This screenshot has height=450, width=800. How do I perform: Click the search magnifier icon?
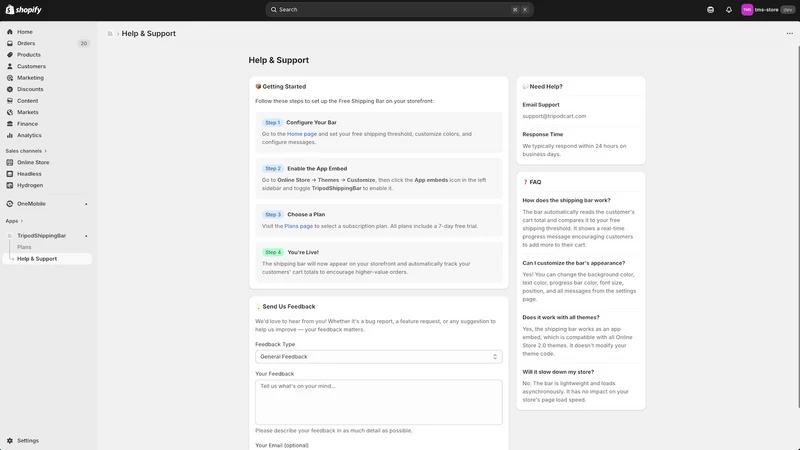click(x=273, y=10)
